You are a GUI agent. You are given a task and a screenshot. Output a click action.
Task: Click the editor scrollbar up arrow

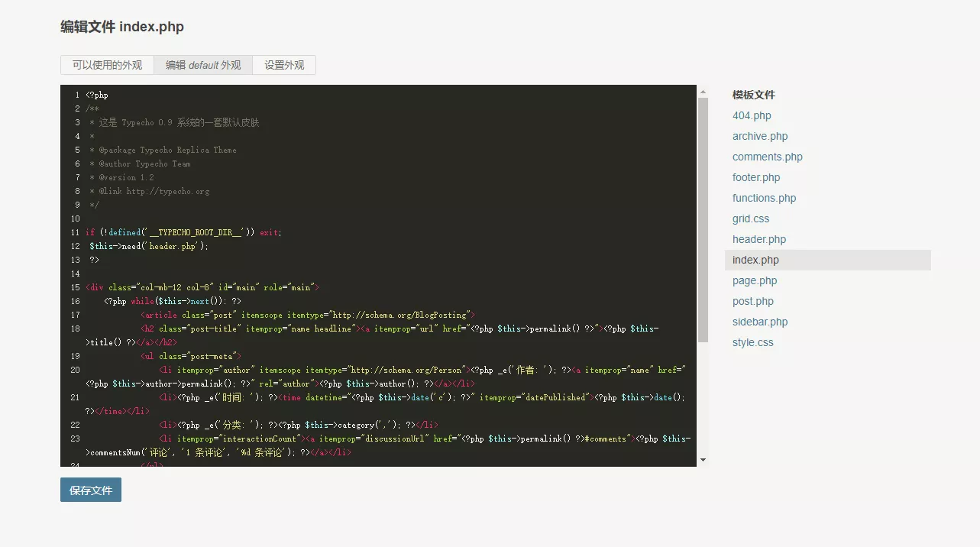click(x=703, y=92)
